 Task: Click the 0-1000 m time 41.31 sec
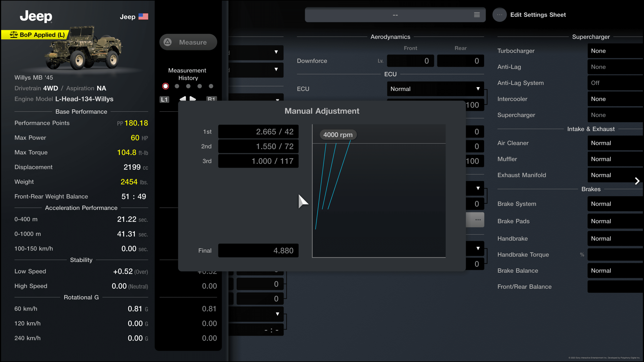pos(132,234)
